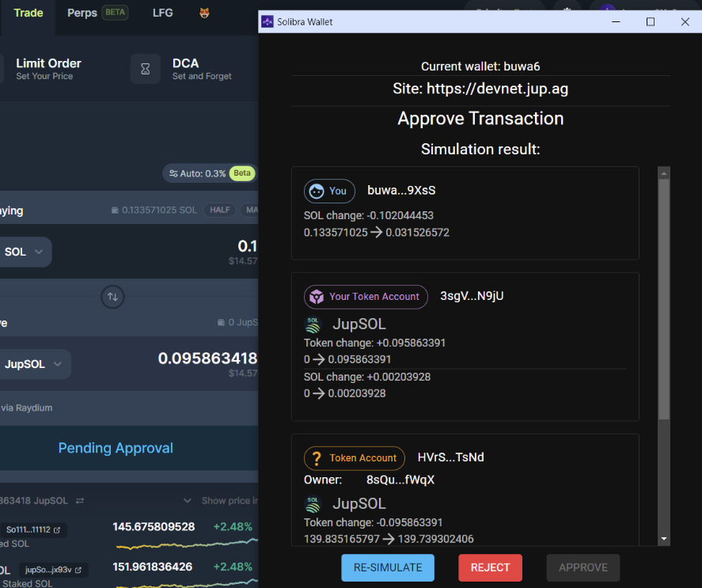Click the simulation scrollbar up arrow

point(664,173)
